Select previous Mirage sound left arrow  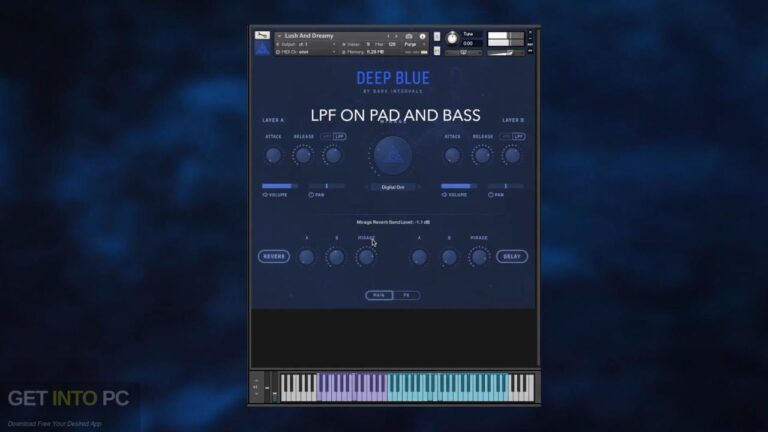pyautogui.click(x=366, y=187)
